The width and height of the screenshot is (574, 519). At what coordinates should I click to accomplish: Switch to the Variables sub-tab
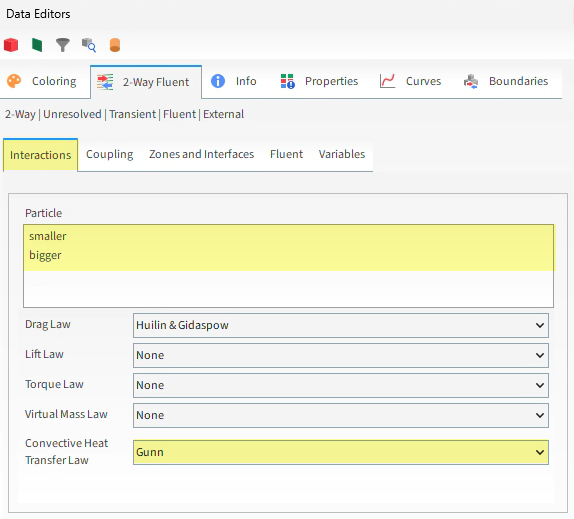[x=342, y=154]
